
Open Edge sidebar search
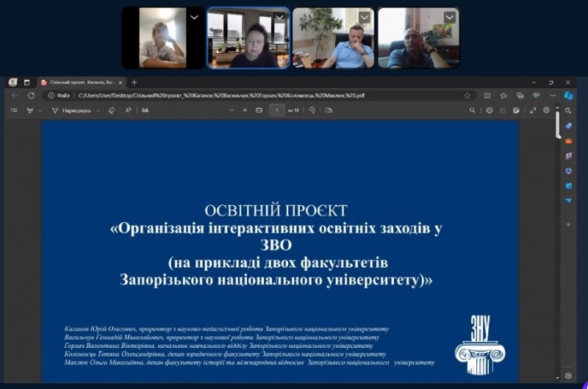(x=568, y=111)
